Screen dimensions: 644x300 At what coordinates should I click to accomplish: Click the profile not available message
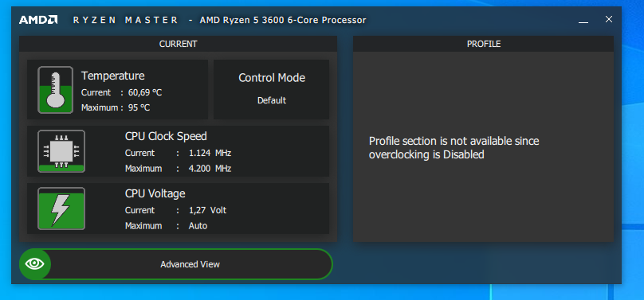(x=454, y=148)
